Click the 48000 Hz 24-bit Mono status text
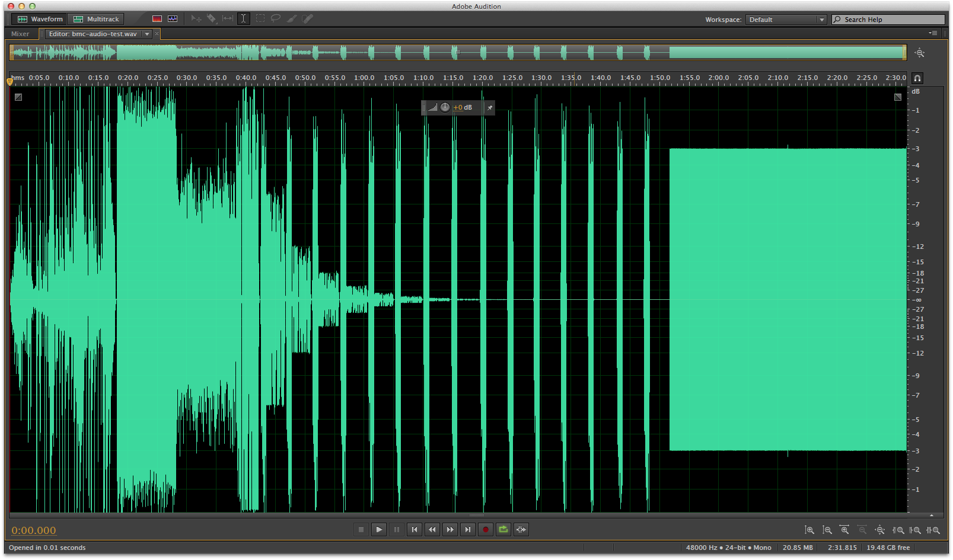Viewport: 953px width, 560px height. (729, 548)
